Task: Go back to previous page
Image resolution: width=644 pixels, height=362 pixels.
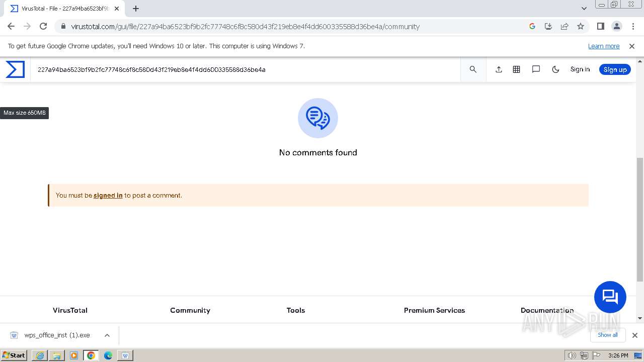Action: [11, 26]
